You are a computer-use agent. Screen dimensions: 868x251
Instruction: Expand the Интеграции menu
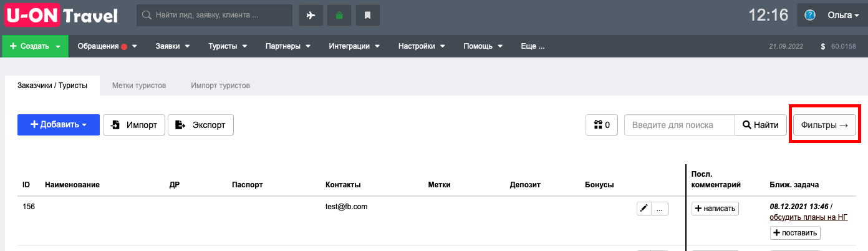pyautogui.click(x=355, y=46)
